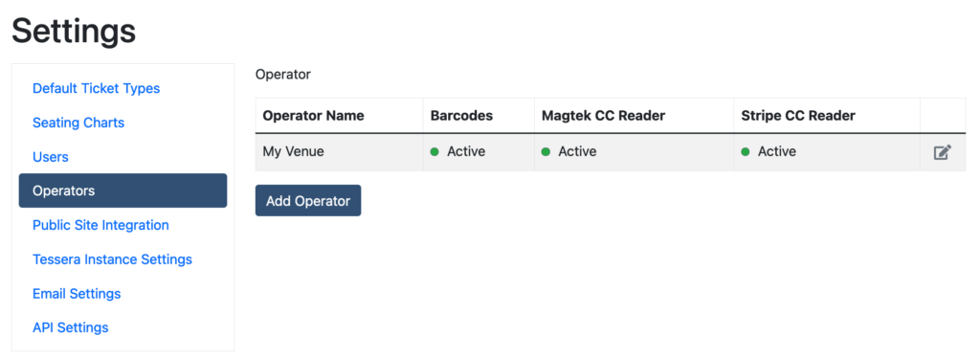Navigate to Tessera Instance Settings
The width and height of the screenshot is (980, 359).
pyautogui.click(x=113, y=258)
